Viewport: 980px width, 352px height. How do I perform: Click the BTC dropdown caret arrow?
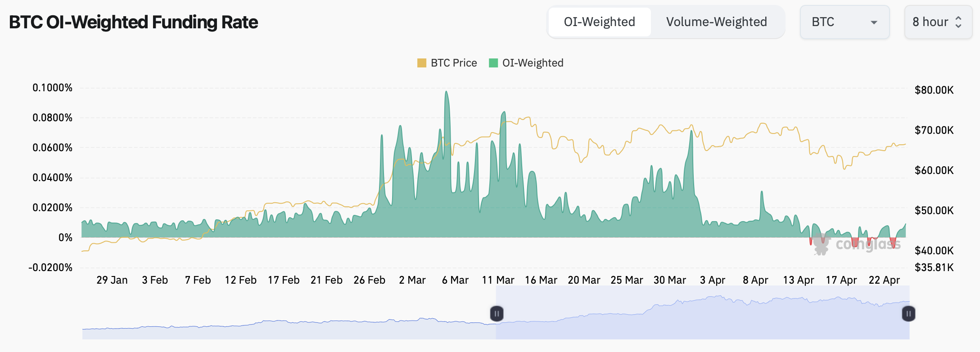(x=874, y=22)
